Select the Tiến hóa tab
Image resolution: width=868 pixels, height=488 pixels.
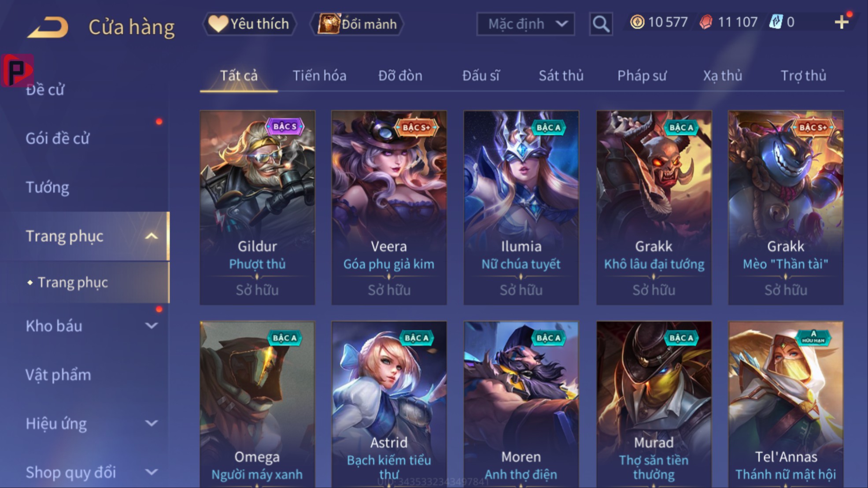pos(319,76)
